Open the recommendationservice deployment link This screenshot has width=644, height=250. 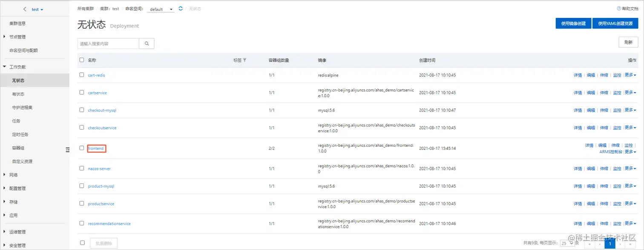(109, 224)
